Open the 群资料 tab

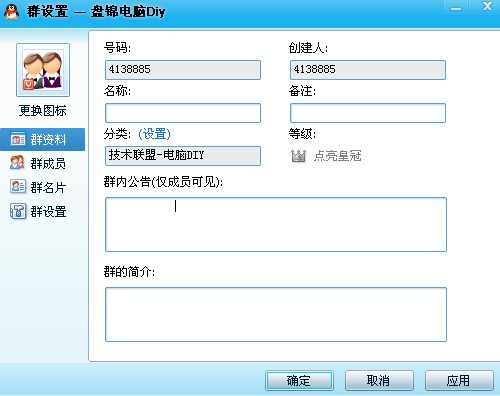43,139
